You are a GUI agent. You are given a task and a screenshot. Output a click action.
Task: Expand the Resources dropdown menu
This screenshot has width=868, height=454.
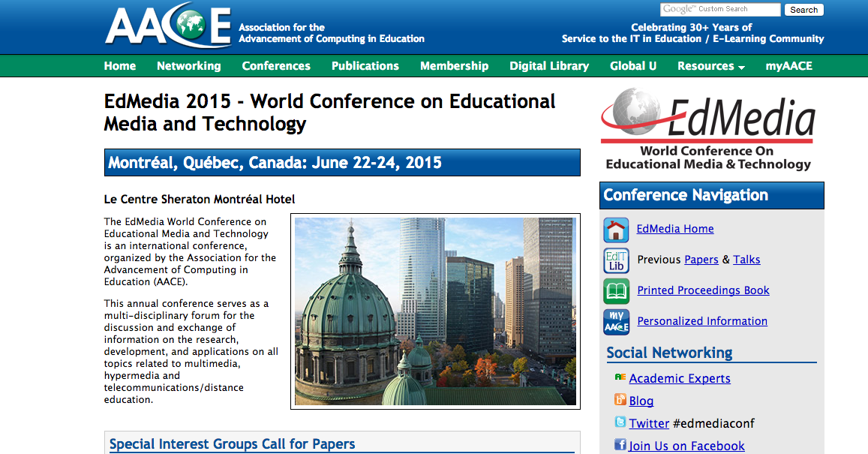point(710,66)
